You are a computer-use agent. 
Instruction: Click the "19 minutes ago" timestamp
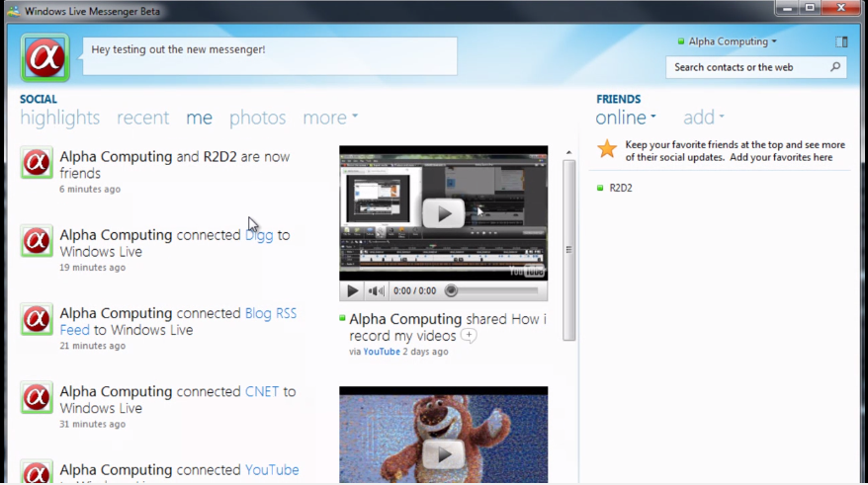pyautogui.click(x=93, y=268)
